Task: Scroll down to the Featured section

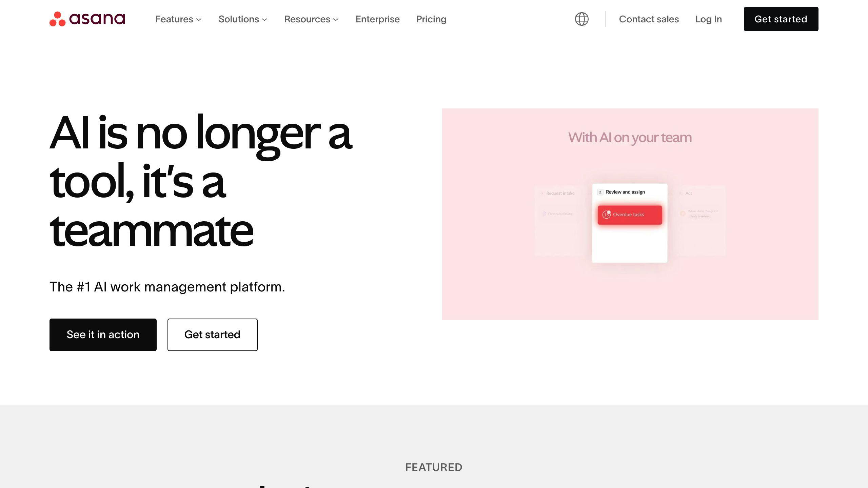Action: pyautogui.click(x=434, y=467)
